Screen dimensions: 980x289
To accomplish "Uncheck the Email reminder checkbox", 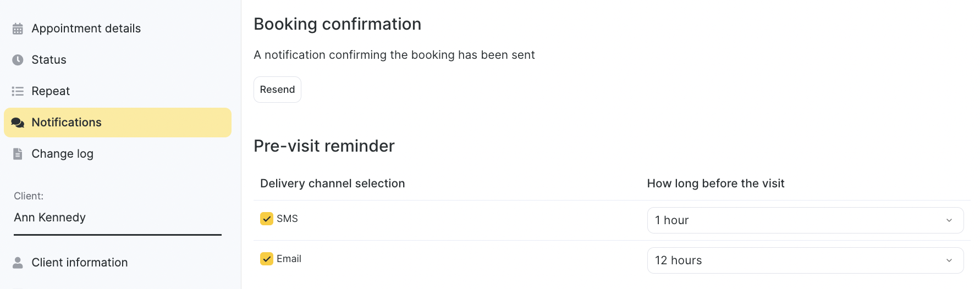I will click(x=267, y=259).
